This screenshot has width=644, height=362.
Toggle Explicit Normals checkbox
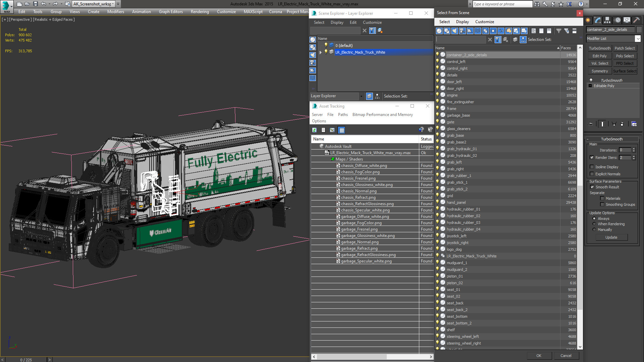point(592,174)
